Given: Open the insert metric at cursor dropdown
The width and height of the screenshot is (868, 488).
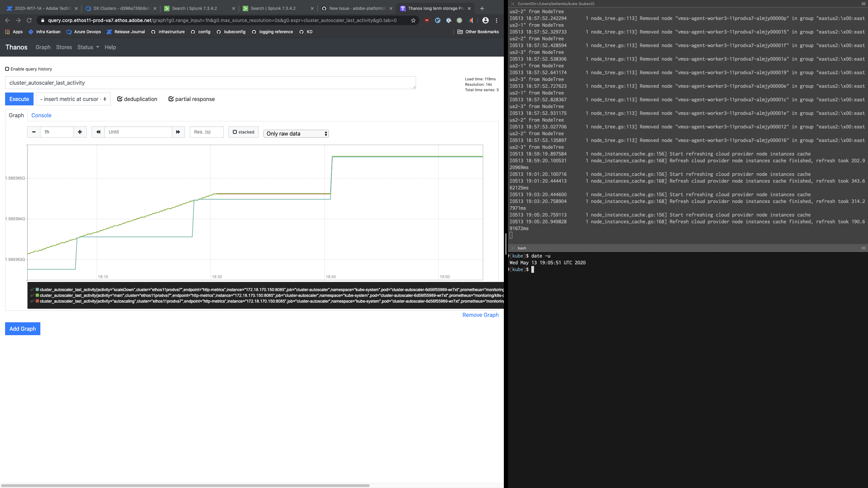Looking at the screenshot, I should click(73, 99).
